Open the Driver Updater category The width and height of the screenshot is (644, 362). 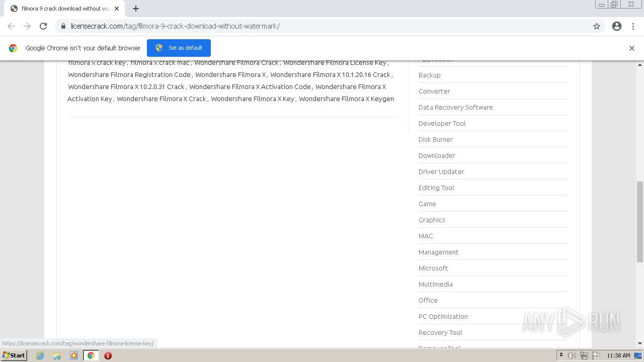point(441,171)
